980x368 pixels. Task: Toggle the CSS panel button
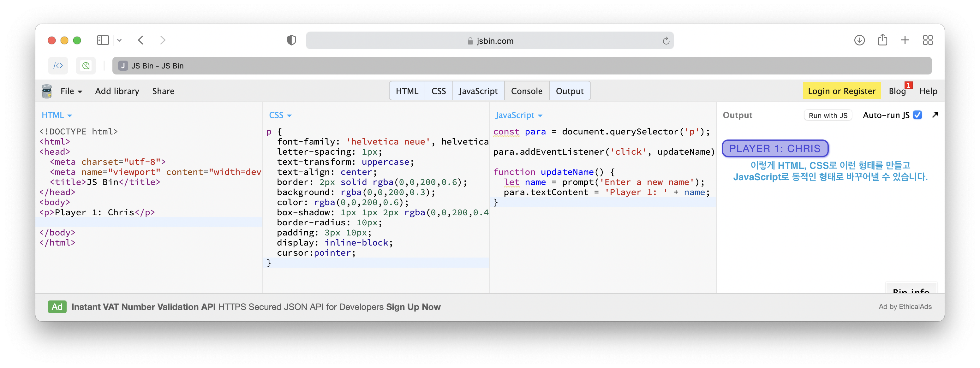click(438, 91)
